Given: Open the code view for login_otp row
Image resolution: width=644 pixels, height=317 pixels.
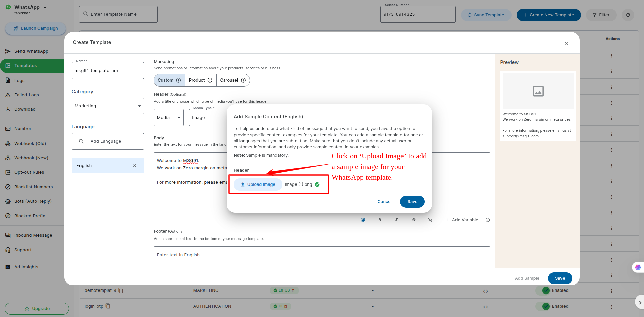Looking at the screenshot, I should (485, 307).
